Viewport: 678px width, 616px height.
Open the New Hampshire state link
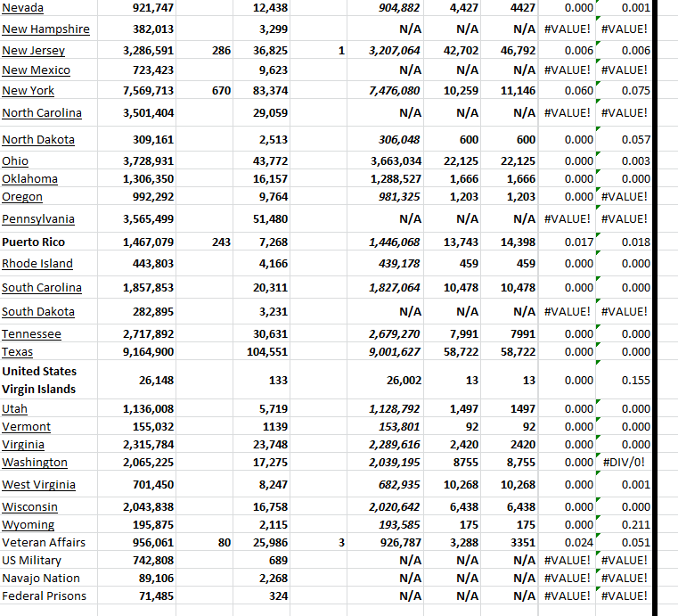(45, 29)
